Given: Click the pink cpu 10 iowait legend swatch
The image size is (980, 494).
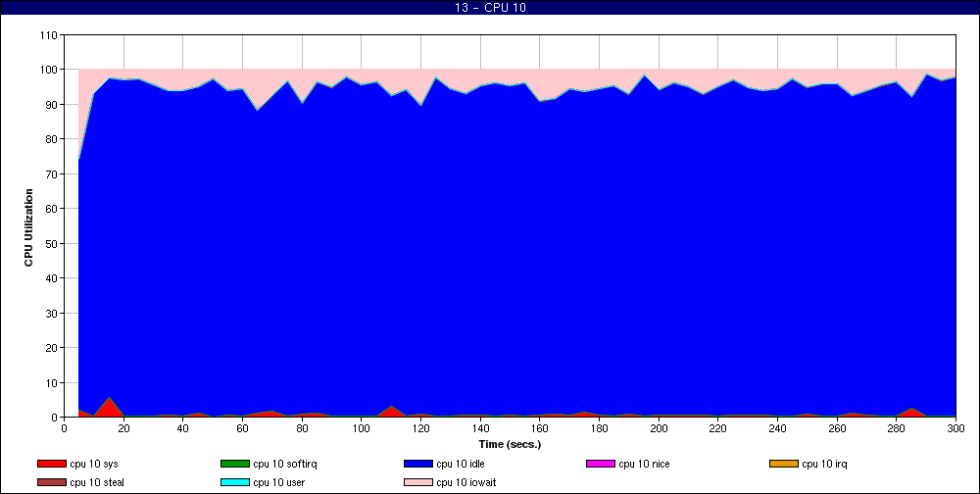Looking at the screenshot, I should click(x=418, y=483).
